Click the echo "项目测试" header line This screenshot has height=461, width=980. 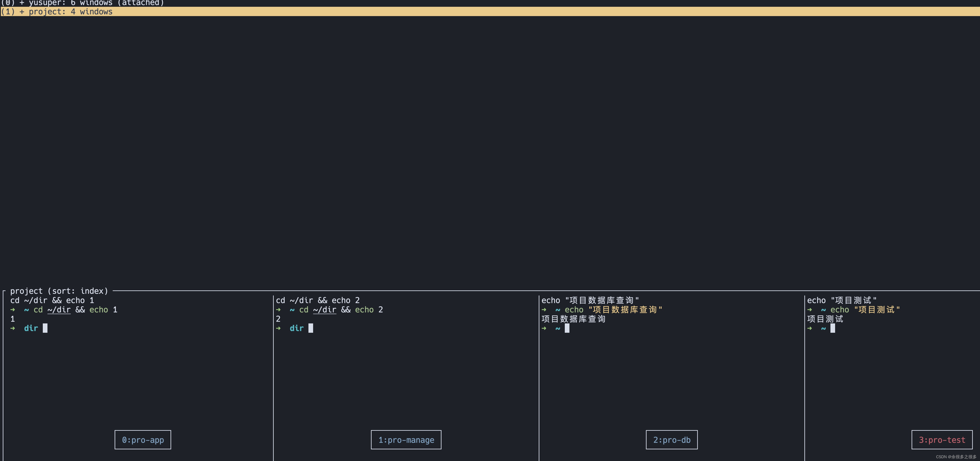[841, 300]
